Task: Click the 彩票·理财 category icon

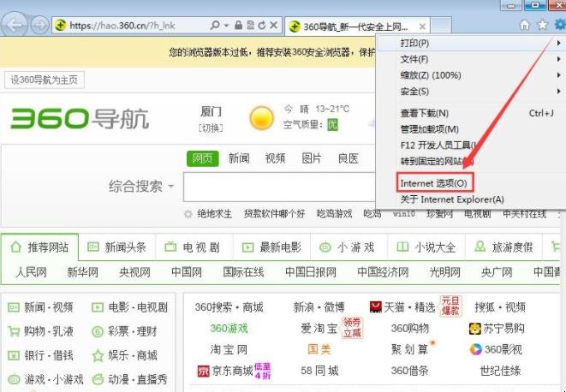Action: [98, 331]
